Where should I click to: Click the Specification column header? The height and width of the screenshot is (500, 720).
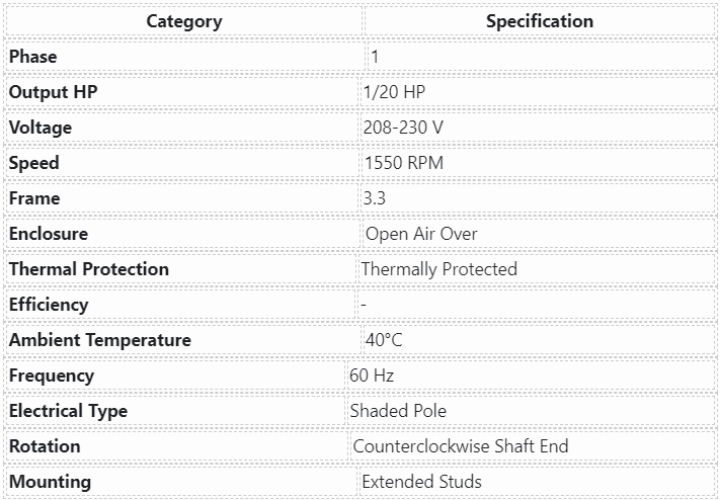tap(539, 21)
